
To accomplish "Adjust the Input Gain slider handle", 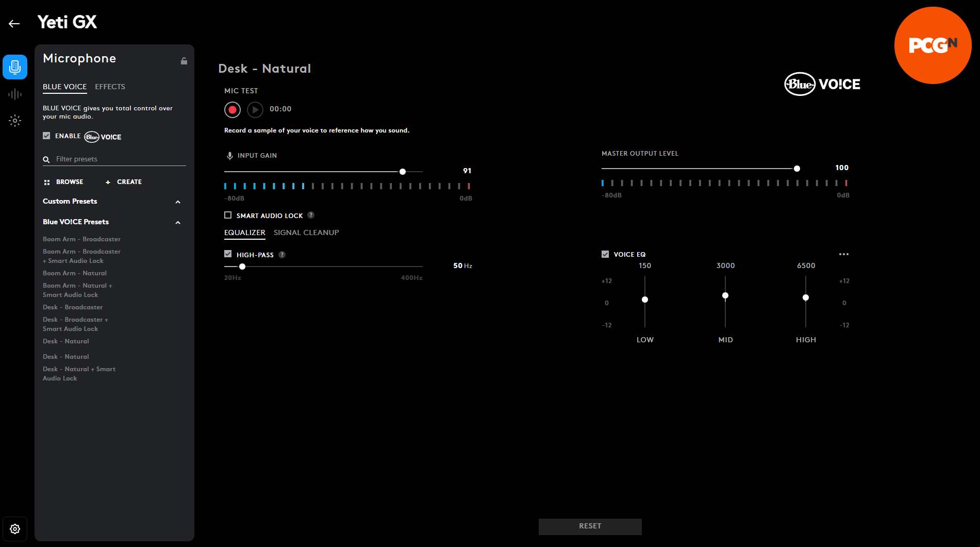I will [403, 172].
